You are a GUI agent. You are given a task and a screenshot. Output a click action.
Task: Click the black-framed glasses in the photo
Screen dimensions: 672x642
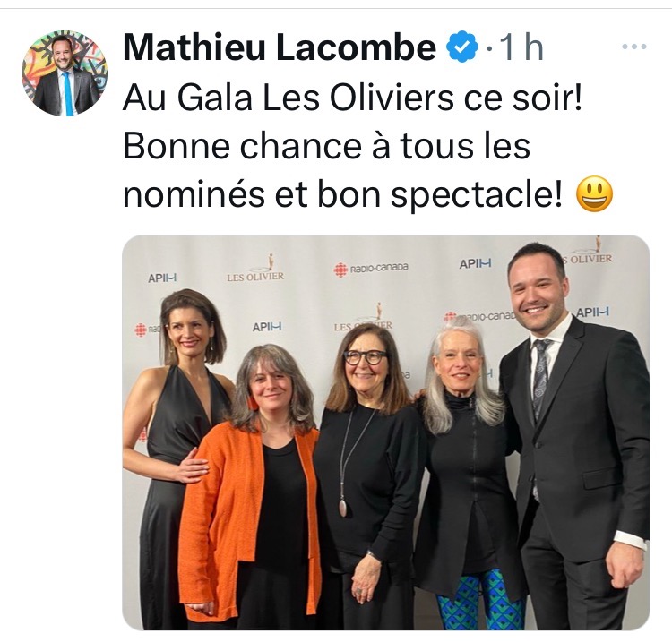point(365,357)
